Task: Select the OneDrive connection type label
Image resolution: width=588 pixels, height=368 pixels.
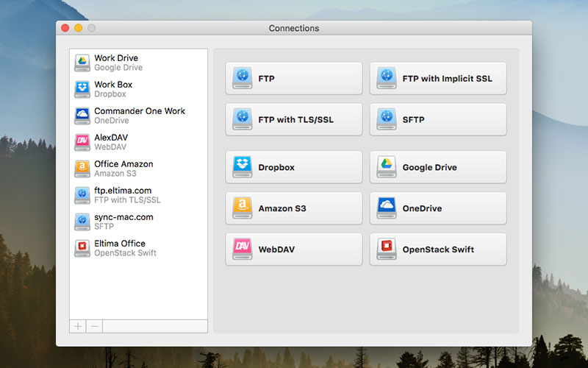Action: 422,208
